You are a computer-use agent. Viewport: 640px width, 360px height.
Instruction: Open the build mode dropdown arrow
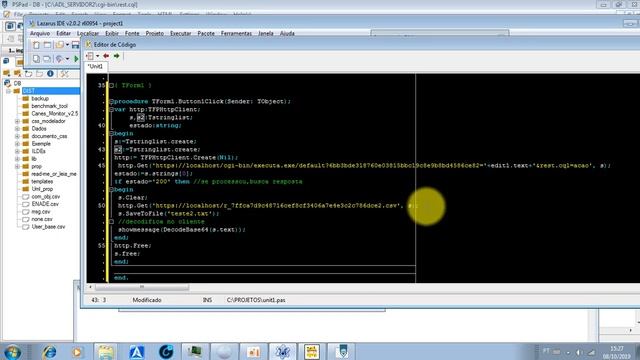[67, 59]
